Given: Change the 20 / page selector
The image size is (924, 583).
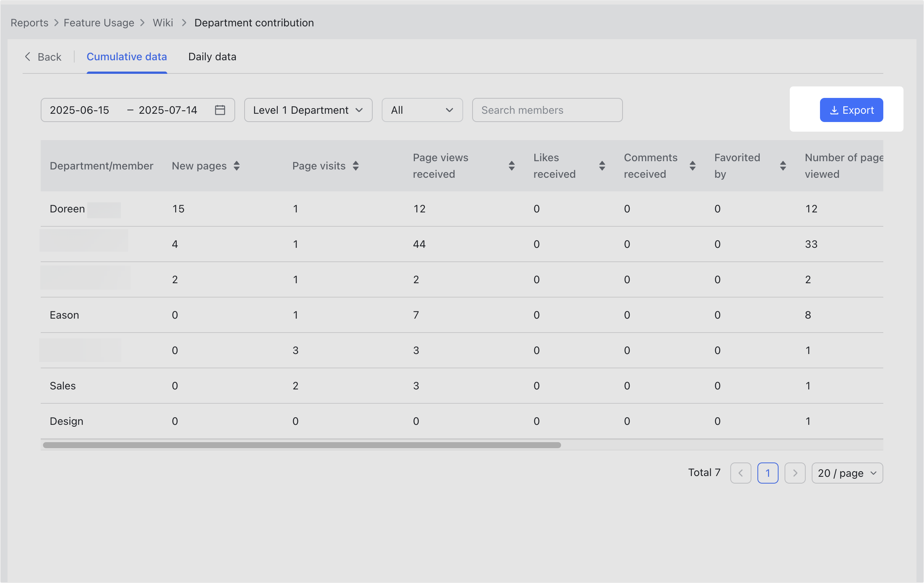Looking at the screenshot, I should 847,473.
